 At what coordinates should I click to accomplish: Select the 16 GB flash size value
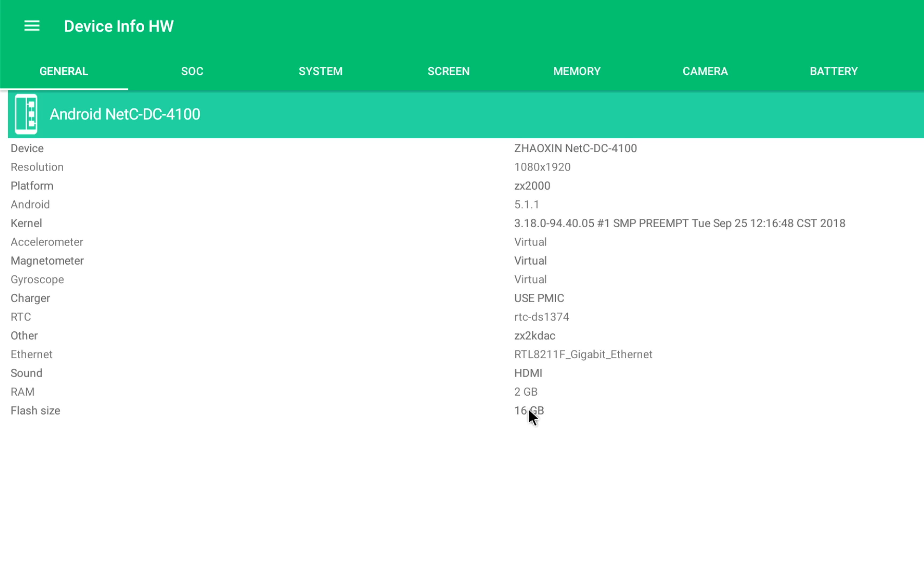pyautogui.click(x=529, y=411)
